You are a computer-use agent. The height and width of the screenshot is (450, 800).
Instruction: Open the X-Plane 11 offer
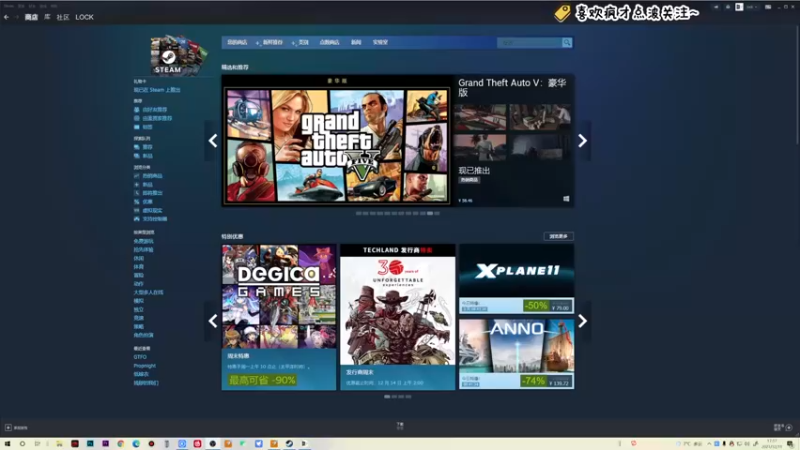pos(516,278)
